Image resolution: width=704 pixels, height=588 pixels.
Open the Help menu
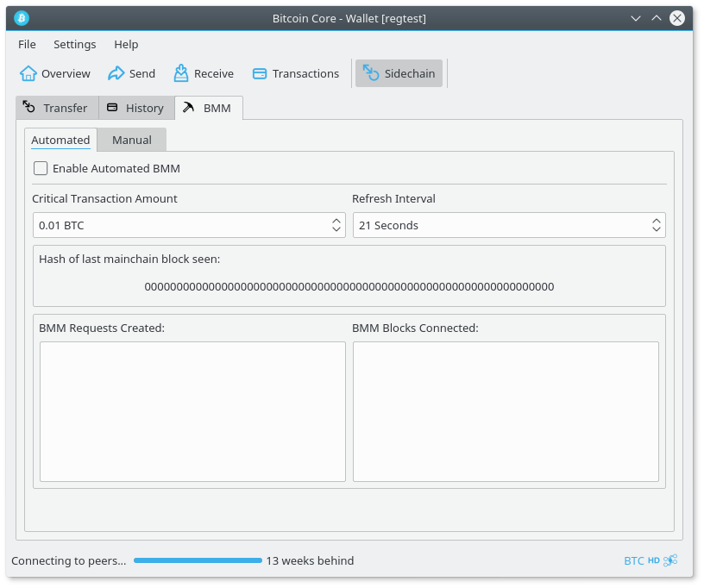point(126,45)
